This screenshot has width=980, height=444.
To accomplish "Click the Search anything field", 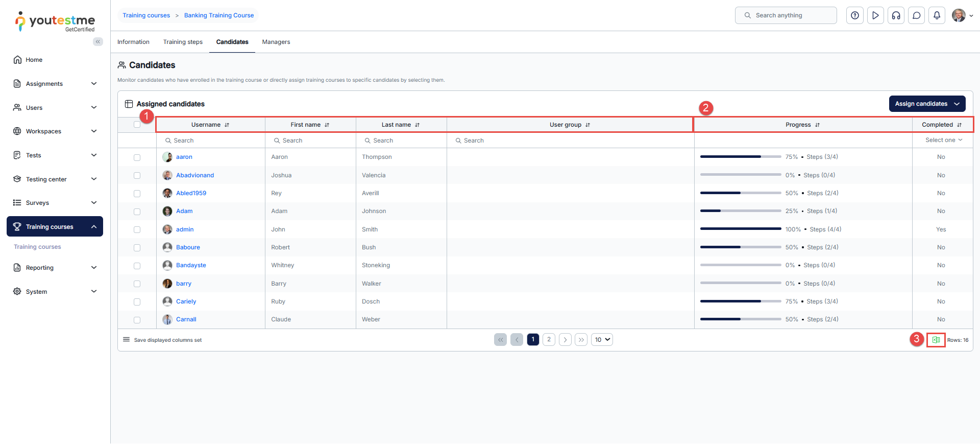I will coord(786,15).
